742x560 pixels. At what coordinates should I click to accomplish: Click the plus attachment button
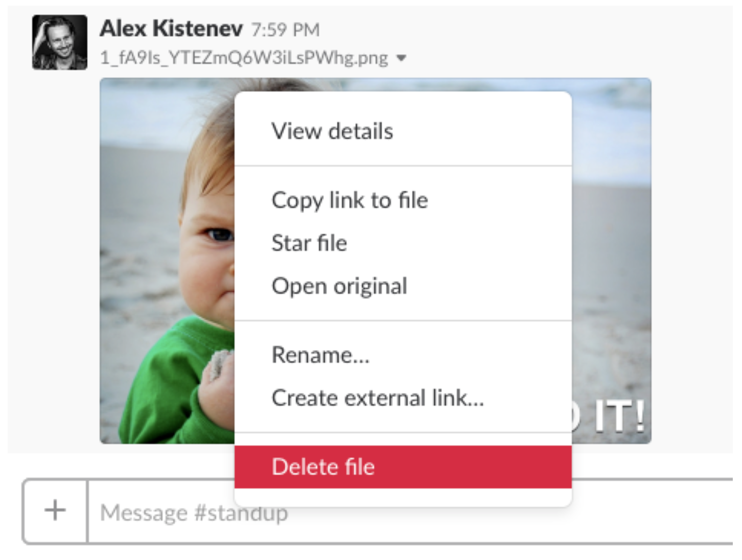[x=55, y=511]
